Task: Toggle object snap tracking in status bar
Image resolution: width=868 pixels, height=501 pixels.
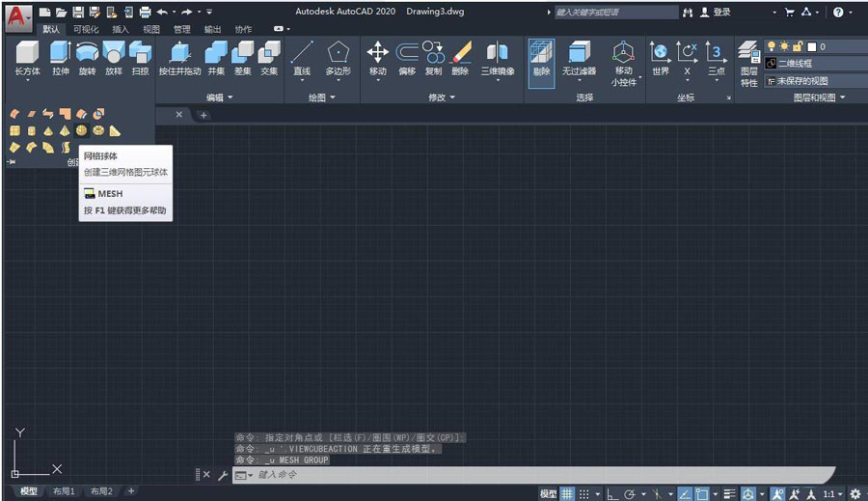Action: tap(685, 494)
